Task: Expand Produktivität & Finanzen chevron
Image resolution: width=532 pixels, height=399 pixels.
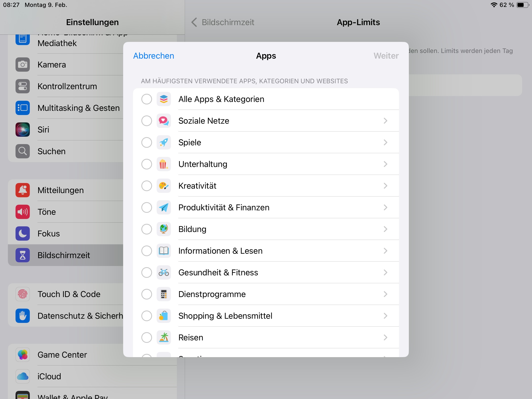Action: (385, 207)
